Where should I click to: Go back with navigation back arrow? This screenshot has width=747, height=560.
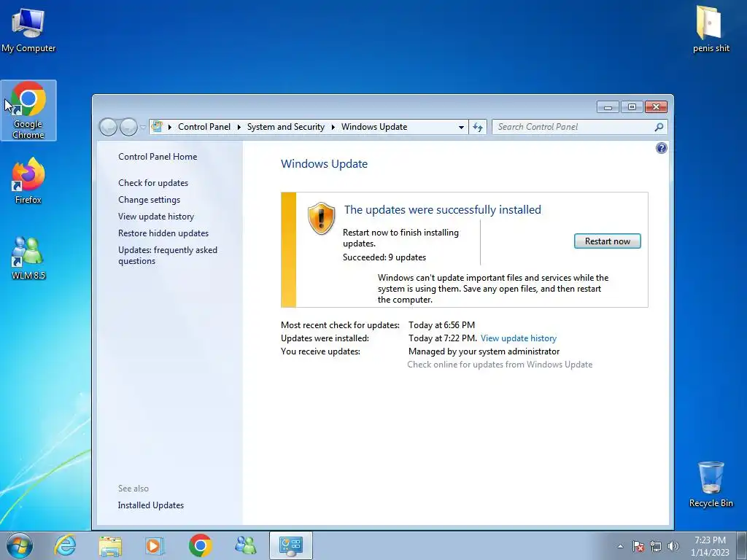108,127
